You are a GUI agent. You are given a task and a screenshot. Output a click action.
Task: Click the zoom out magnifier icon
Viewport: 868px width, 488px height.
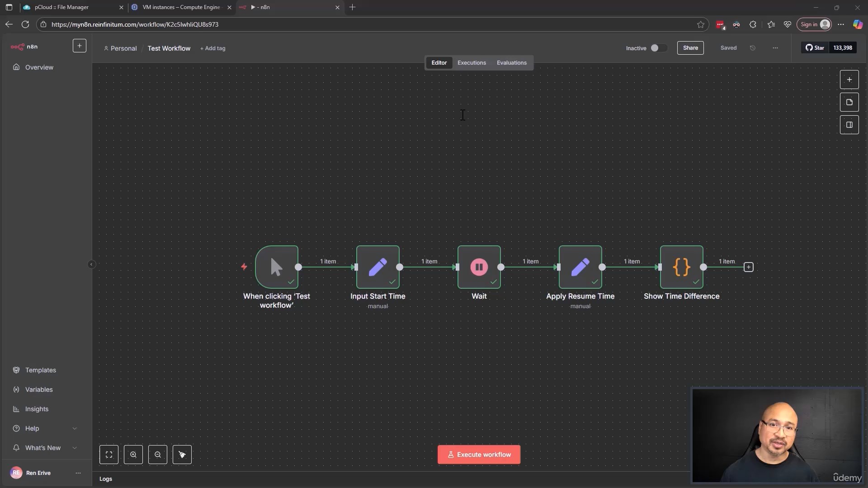(158, 455)
